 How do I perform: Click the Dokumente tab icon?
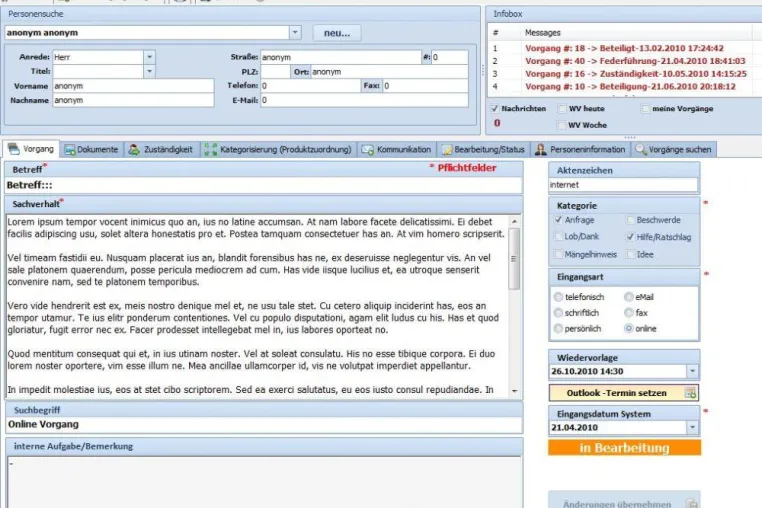69,150
